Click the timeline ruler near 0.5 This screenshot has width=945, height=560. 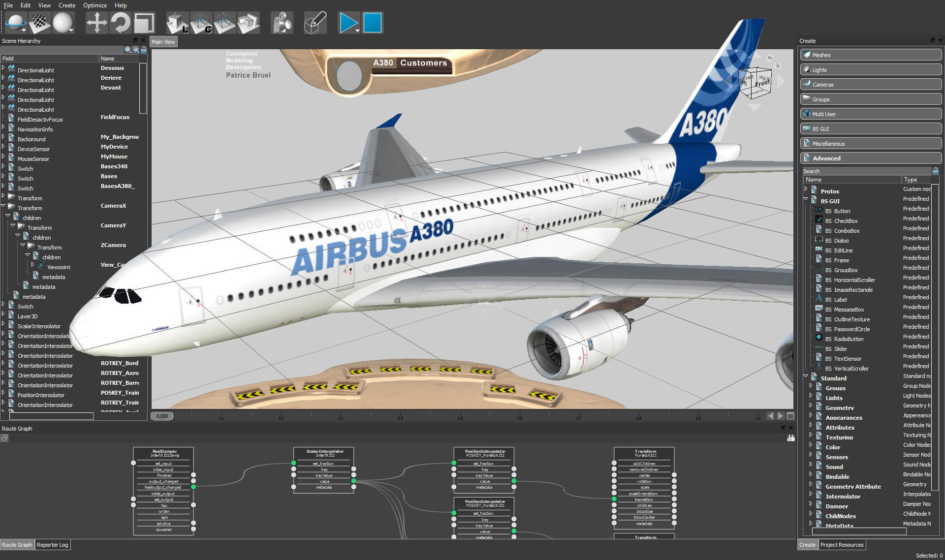(x=460, y=416)
